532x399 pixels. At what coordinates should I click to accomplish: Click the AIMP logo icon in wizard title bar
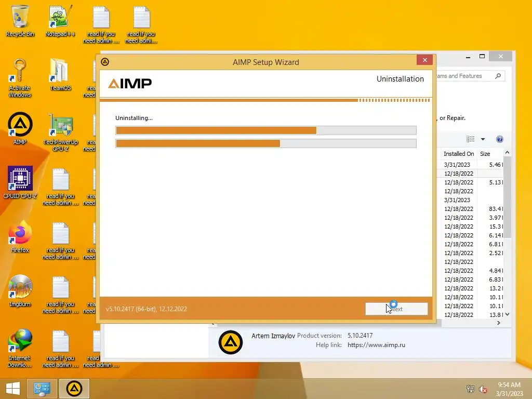tap(105, 62)
